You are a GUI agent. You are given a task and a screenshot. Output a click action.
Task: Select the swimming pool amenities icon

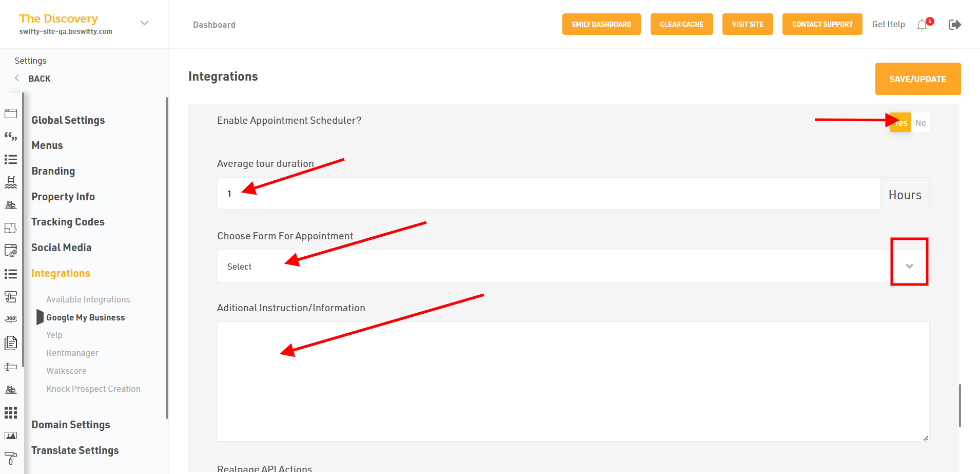pos(11,182)
